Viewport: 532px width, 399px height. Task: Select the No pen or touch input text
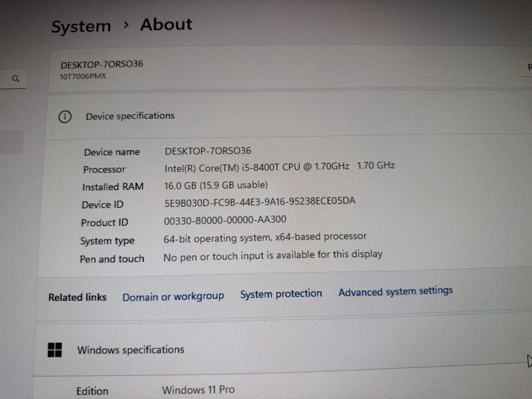pos(273,256)
